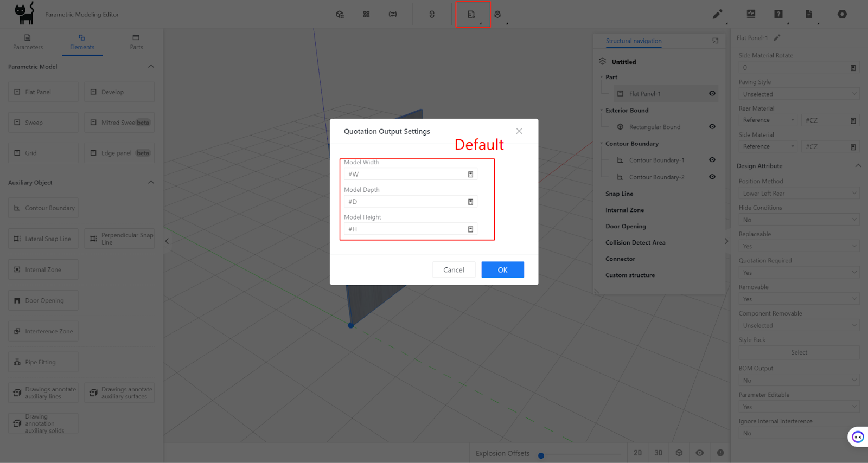Click the calculator icon in Model Width field
This screenshot has width=868, height=463.
[470, 175]
